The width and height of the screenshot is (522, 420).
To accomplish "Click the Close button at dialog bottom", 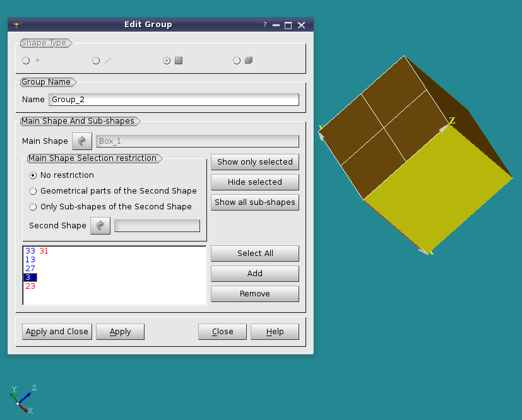I will coord(222,332).
